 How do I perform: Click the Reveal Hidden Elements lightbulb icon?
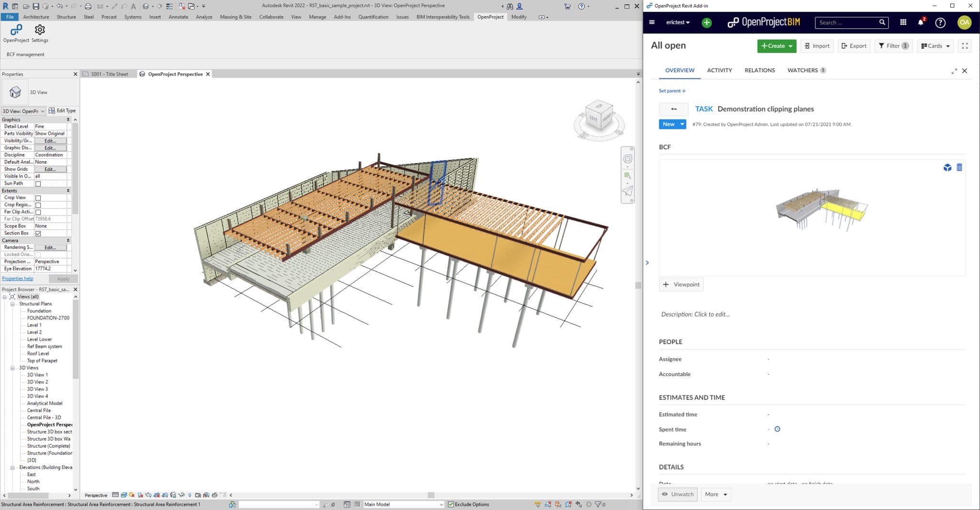(538, 504)
